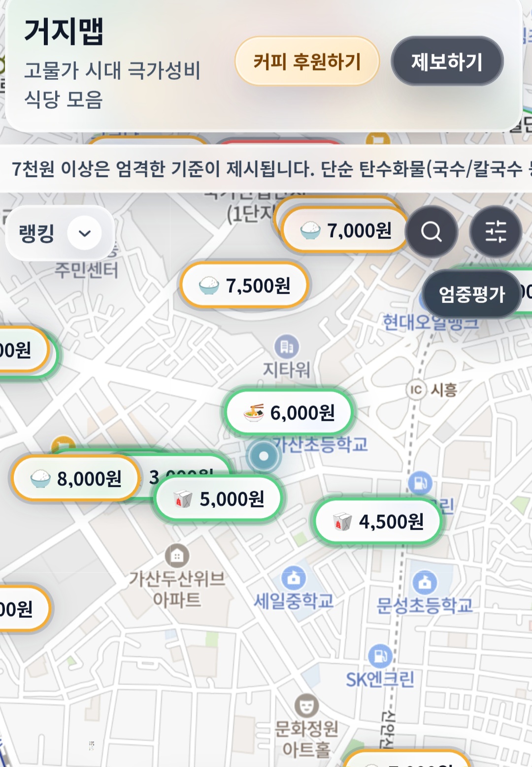
Task: Tap the 지타워 building icon
Action: click(287, 347)
